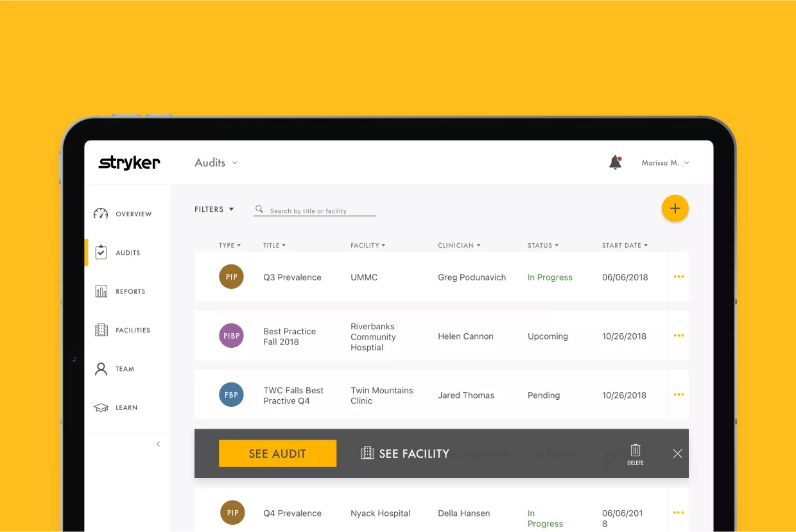The image size is (796, 532).
Task: Expand the Filters dropdown
Action: [x=214, y=209]
